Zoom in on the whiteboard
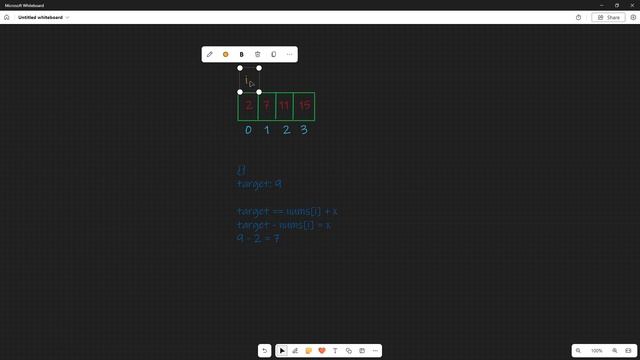640x360 pixels. coord(615,351)
